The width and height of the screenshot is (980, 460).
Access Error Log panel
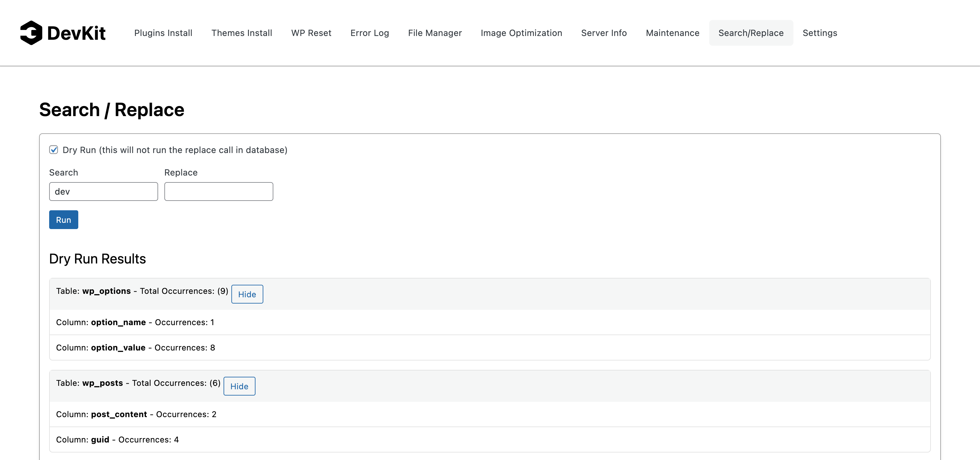369,33
